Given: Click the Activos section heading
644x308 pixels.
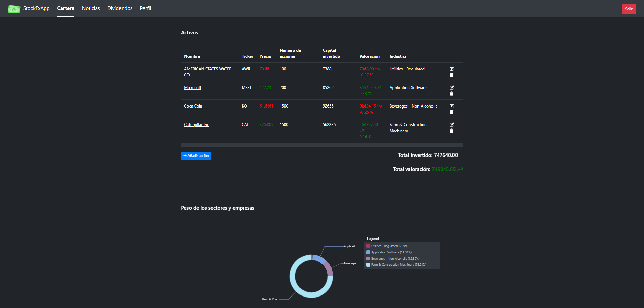Looking at the screenshot, I should (x=190, y=33).
